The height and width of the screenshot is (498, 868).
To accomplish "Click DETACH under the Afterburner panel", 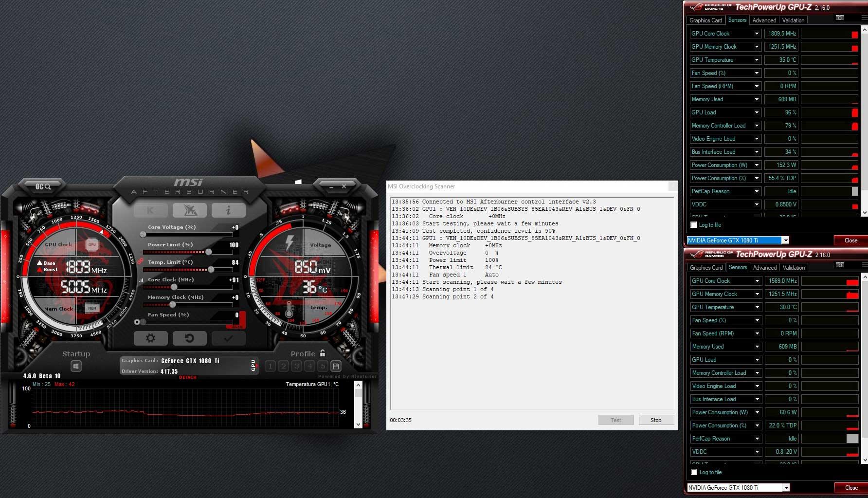I will coord(188,378).
